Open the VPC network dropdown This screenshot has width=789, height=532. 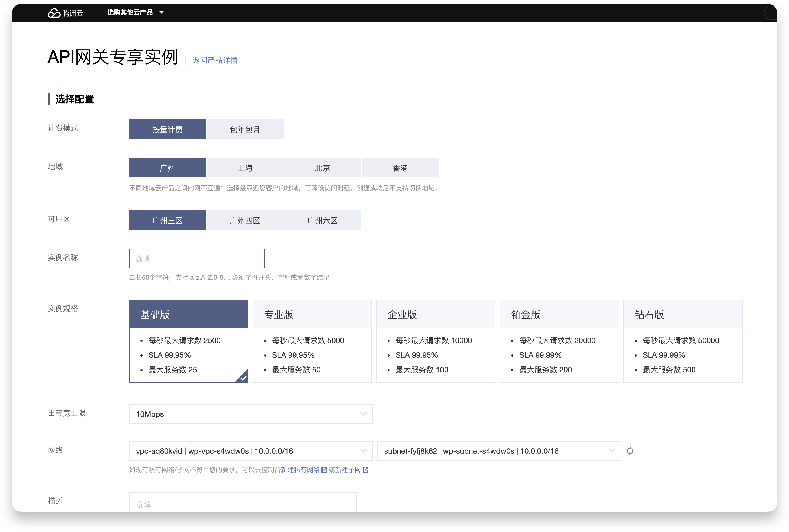[x=251, y=451]
